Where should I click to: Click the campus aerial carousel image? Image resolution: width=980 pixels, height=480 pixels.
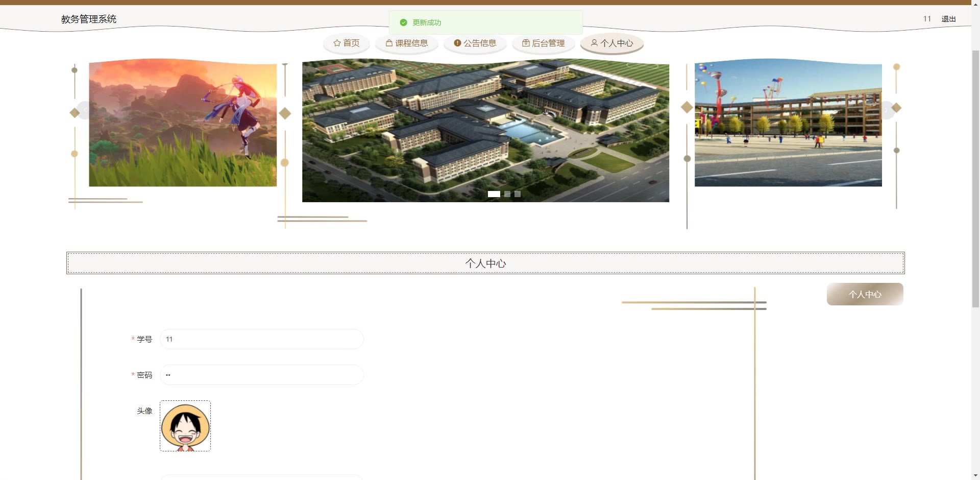coord(485,131)
